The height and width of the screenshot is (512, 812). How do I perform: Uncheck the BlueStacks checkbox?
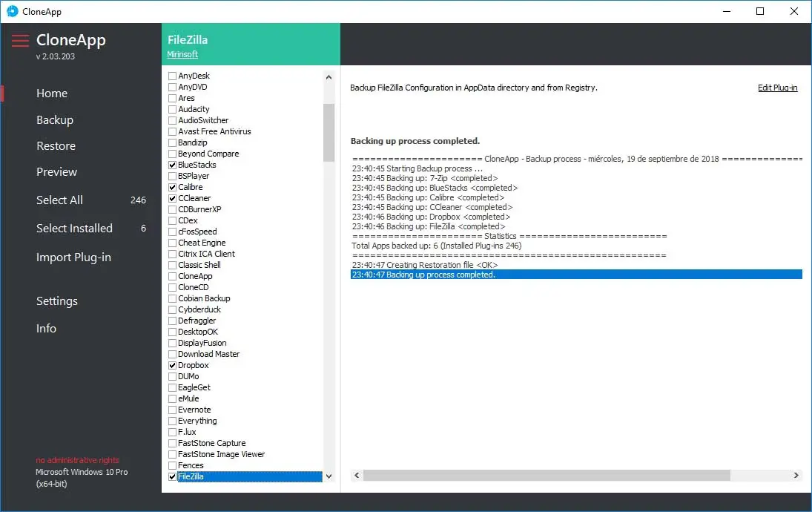coord(173,165)
